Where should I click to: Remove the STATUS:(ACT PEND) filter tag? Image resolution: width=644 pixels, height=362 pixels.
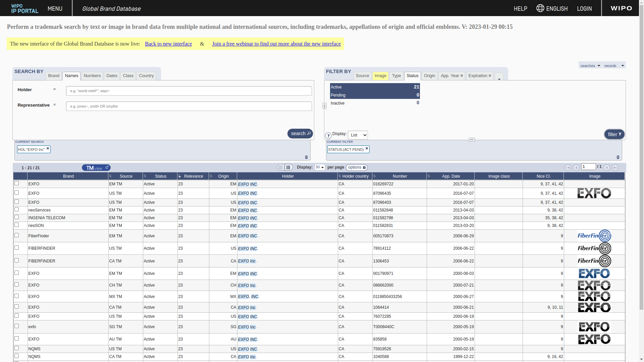click(x=367, y=148)
